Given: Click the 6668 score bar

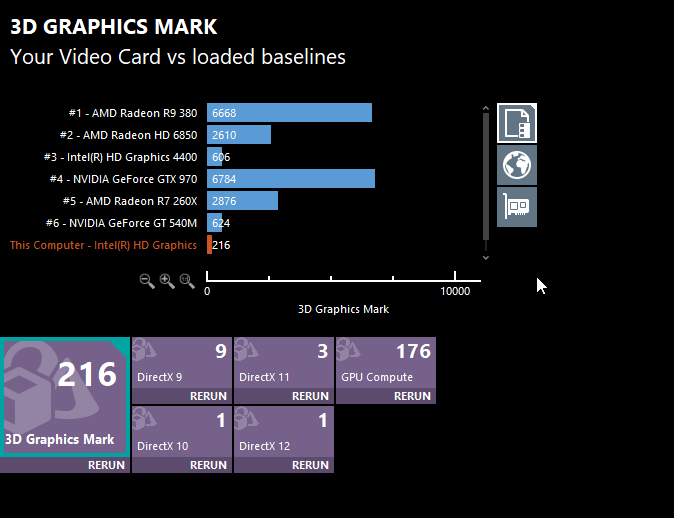Looking at the screenshot, I should point(289,113).
